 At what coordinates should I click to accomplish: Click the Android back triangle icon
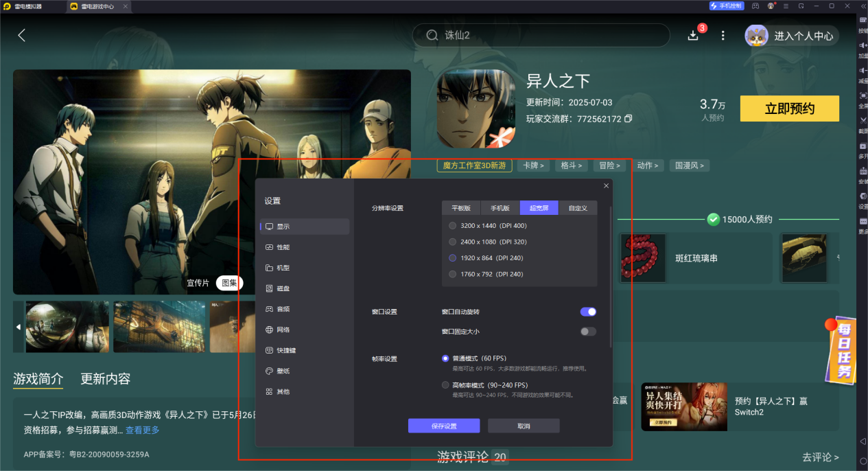863,441
